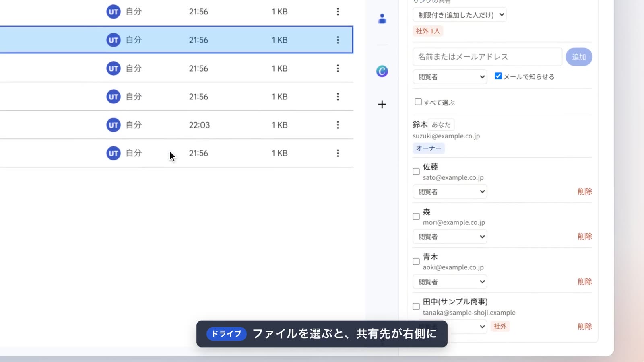Tick the すべて選ぶ checkbox

click(x=418, y=102)
